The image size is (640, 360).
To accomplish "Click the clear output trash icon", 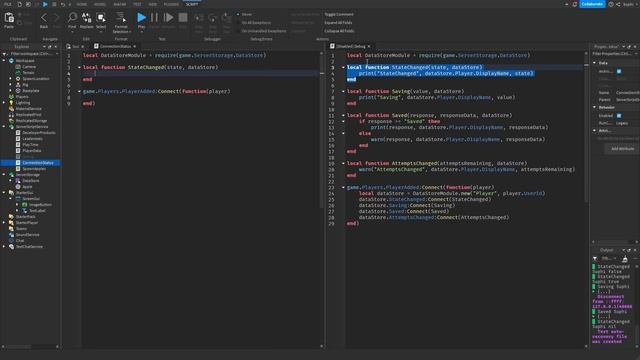I will (x=625, y=259).
